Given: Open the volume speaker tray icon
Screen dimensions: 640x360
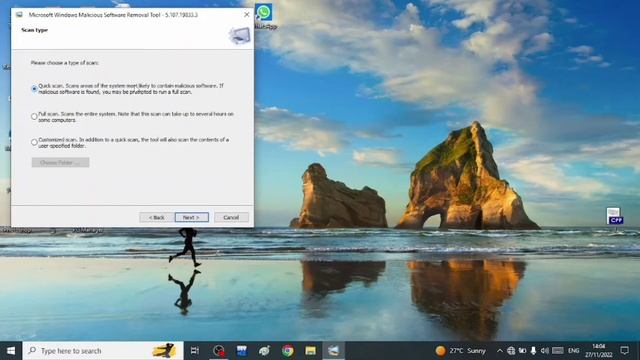Looking at the screenshot, I should 544,351.
